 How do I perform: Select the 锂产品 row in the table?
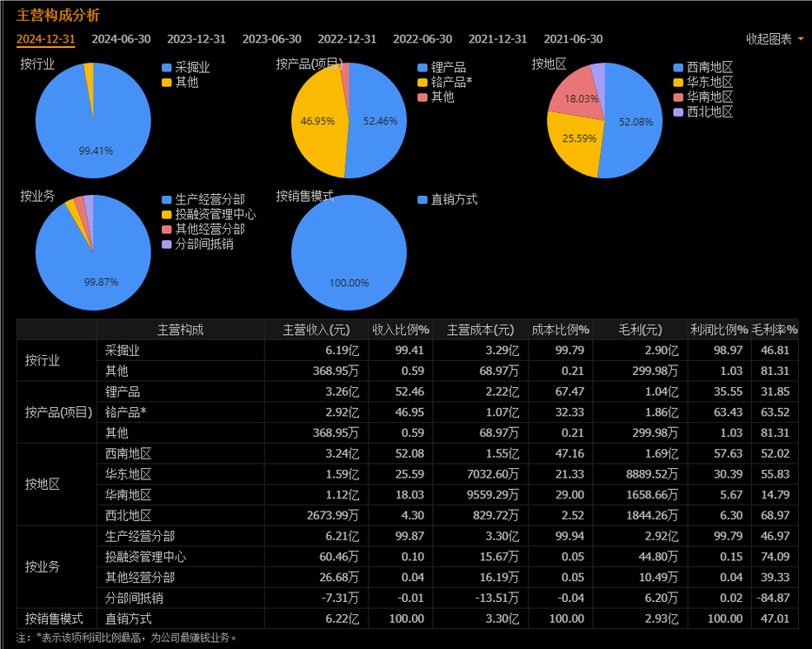(123, 391)
